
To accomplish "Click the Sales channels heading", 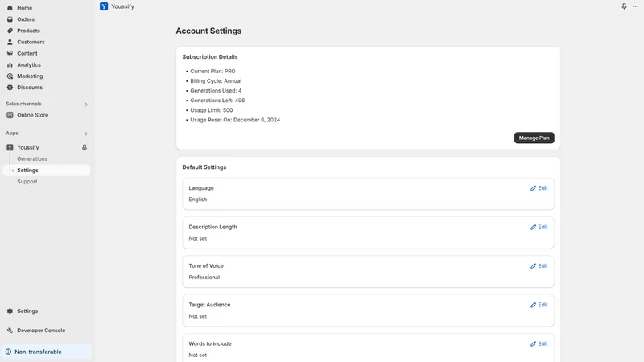I will point(23,104).
